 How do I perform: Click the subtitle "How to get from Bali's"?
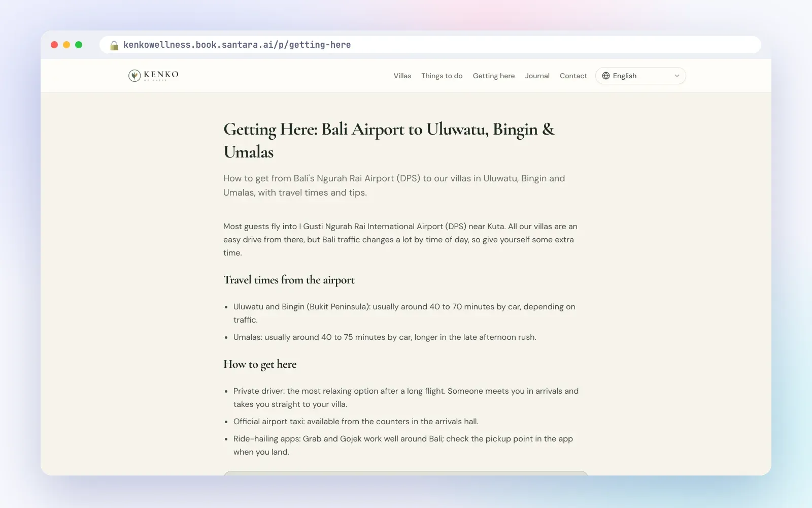click(394, 185)
